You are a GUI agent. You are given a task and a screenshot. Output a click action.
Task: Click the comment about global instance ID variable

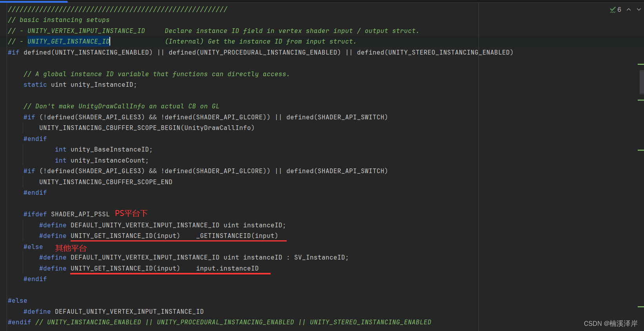tap(156, 74)
